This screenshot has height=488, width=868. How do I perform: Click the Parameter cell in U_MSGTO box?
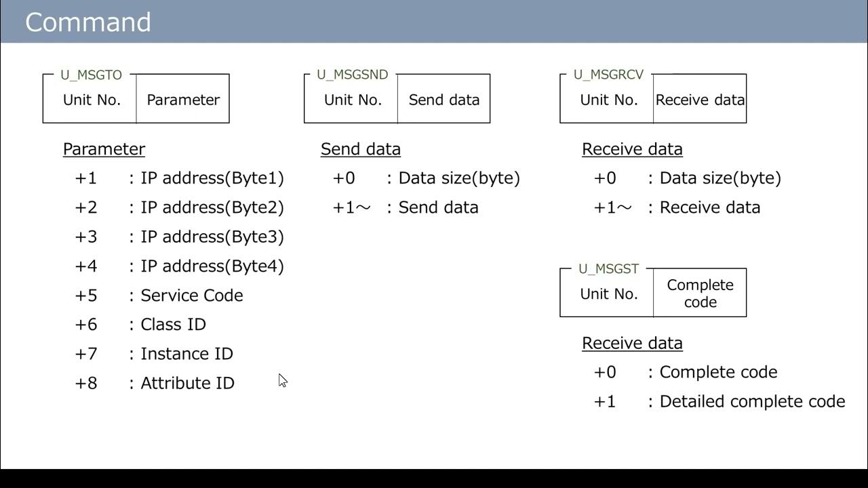pos(183,100)
